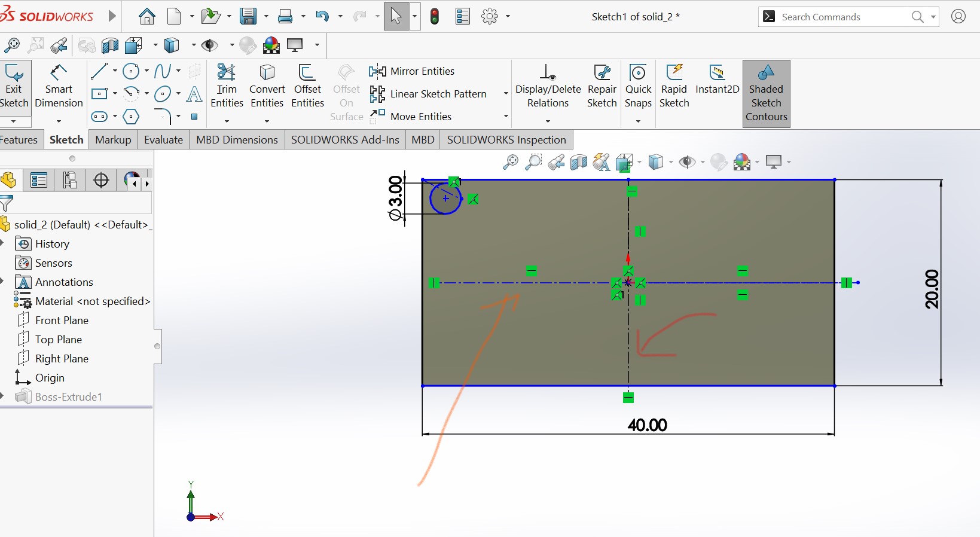Open PropertyManager tab in side panel
This screenshot has width=980, height=537.
(x=39, y=179)
